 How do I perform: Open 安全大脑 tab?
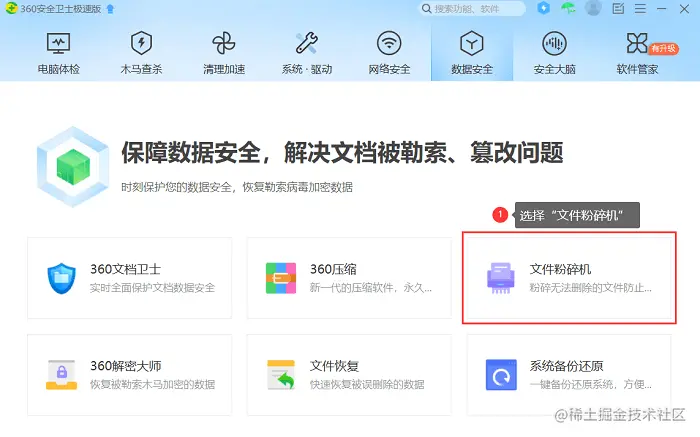[x=554, y=53]
